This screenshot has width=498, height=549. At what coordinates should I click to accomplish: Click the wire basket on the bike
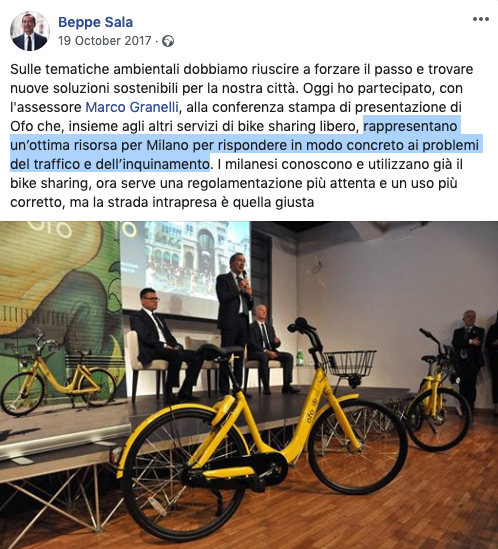click(349, 364)
